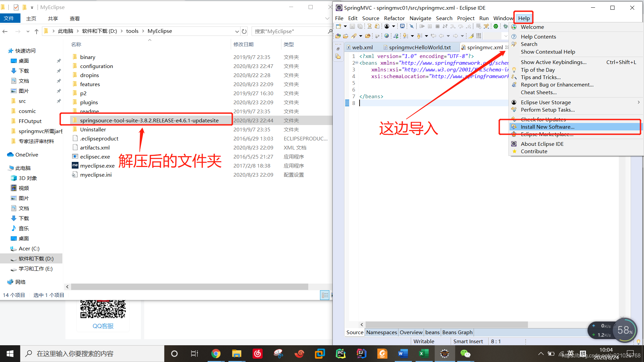Select Install New Software menu item

coord(547,127)
